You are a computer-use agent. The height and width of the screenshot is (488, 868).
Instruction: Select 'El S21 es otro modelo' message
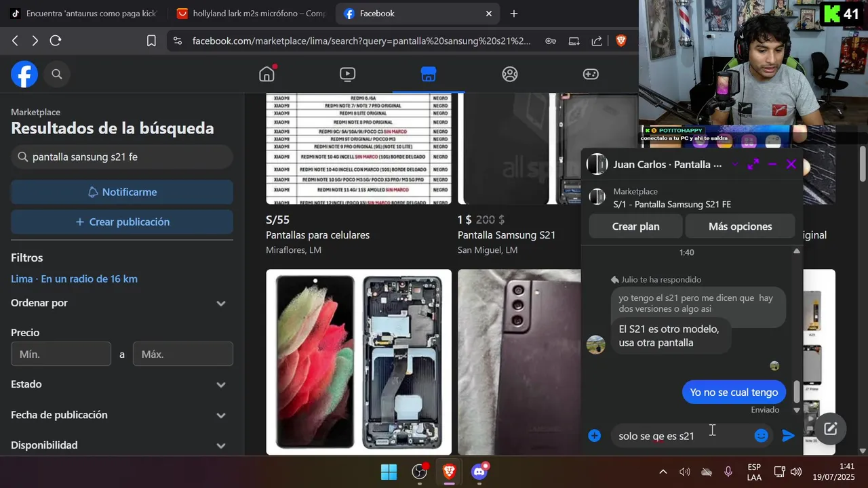tap(673, 335)
